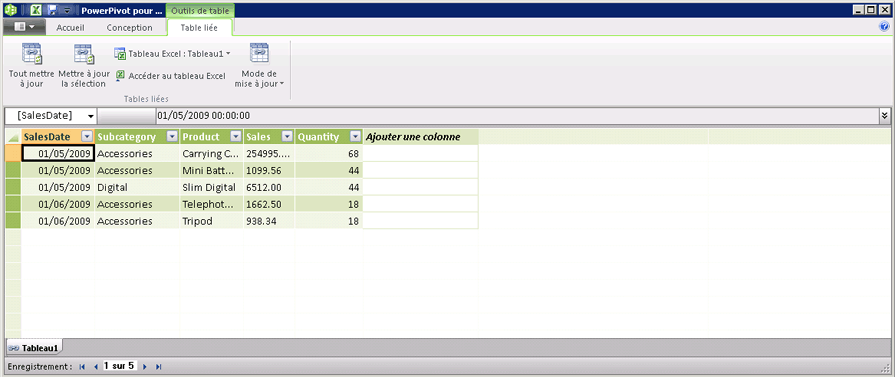The image size is (895, 377).
Task: Click the help question mark icon
Action: click(x=885, y=26)
